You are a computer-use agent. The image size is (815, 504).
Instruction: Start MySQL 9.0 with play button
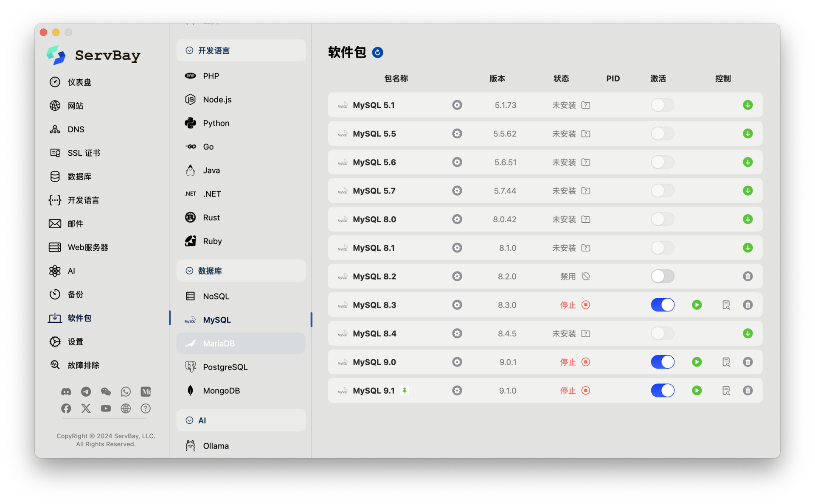pyautogui.click(x=697, y=362)
